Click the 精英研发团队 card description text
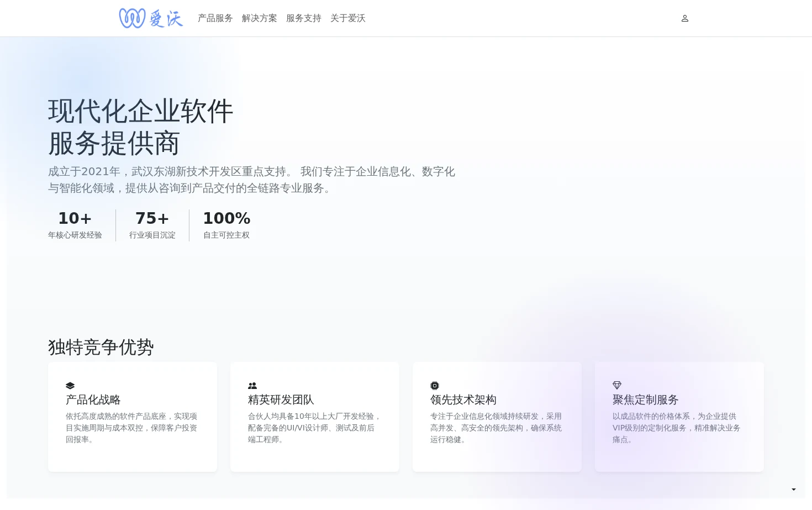 (314, 428)
